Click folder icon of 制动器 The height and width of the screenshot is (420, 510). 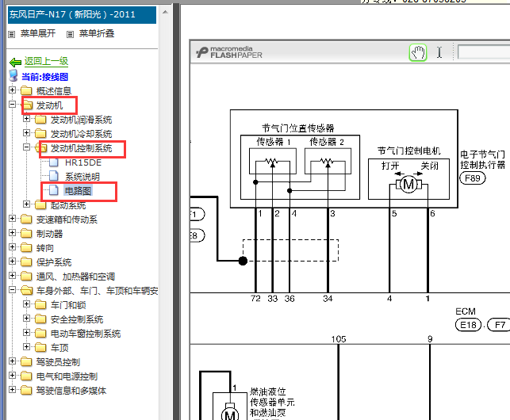pyautogui.click(x=26, y=234)
